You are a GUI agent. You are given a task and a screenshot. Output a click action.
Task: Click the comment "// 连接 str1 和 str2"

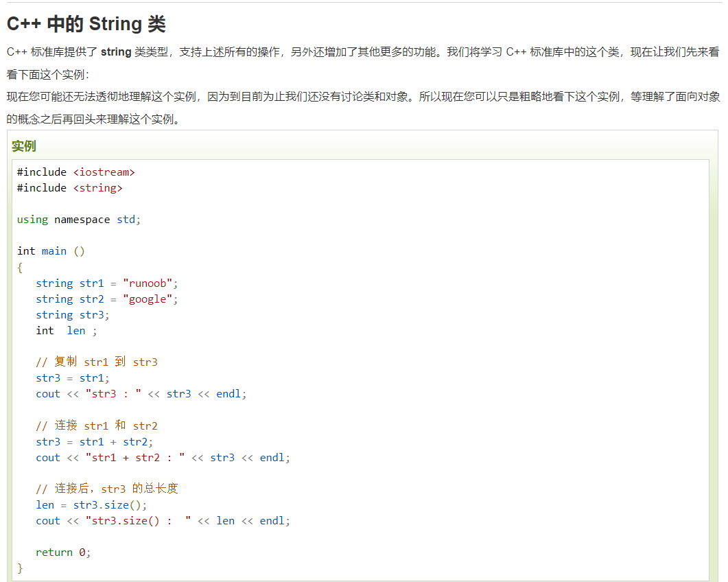pos(97,426)
